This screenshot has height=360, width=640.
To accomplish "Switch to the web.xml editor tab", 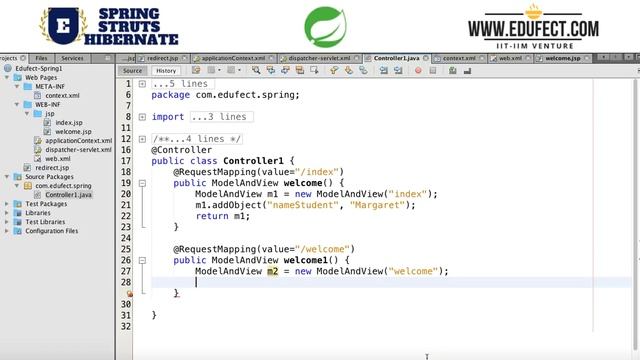I will [510, 58].
